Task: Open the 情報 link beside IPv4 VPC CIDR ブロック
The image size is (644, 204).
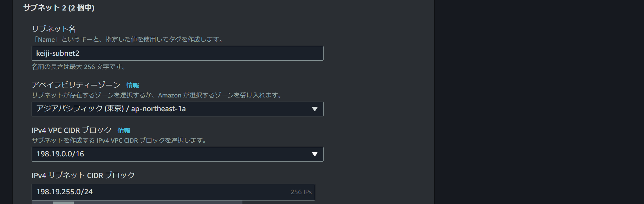Action: click(124, 130)
